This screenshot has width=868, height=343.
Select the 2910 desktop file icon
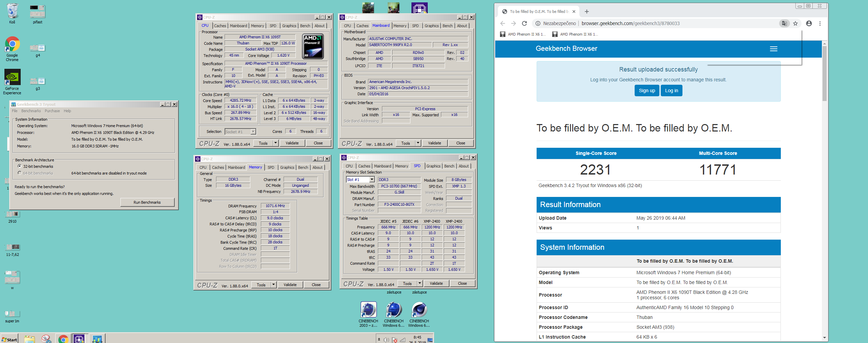point(13,217)
